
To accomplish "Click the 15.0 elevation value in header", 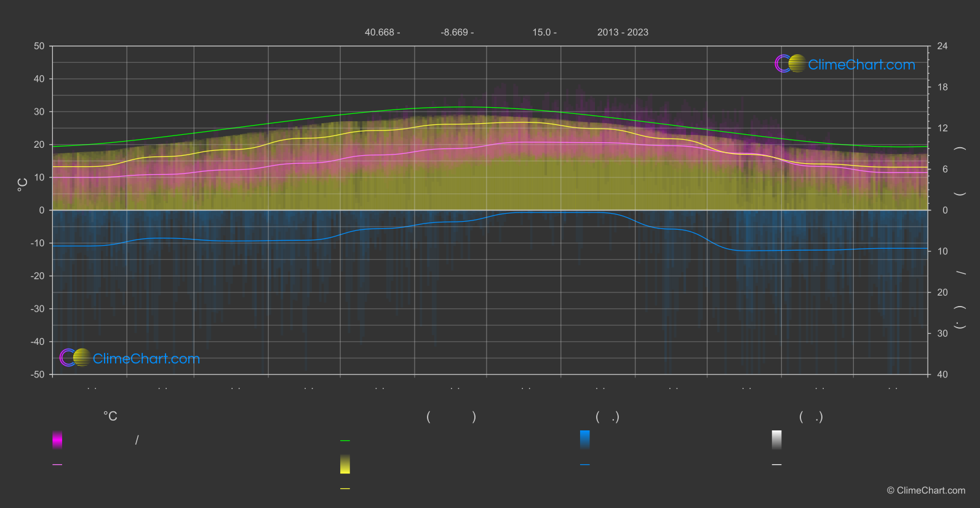I will tap(542, 32).
